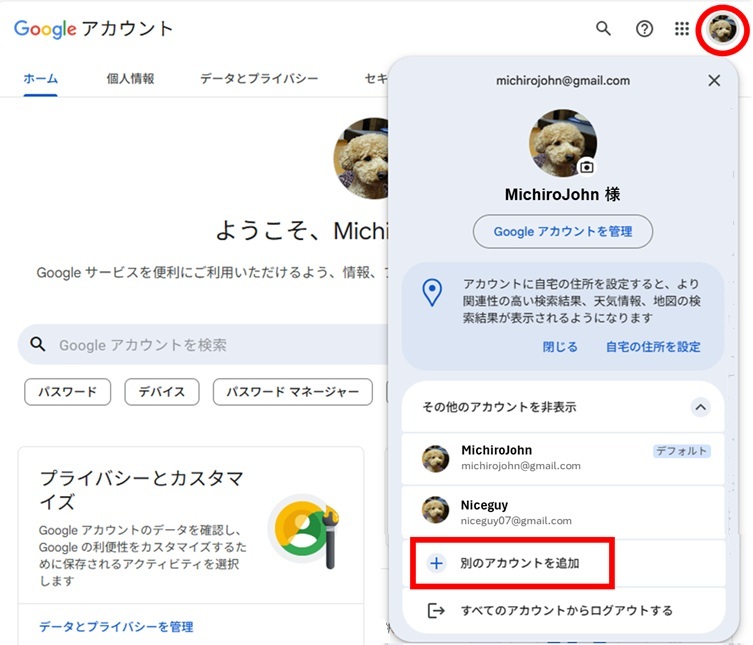Close the account popup with X

714,81
